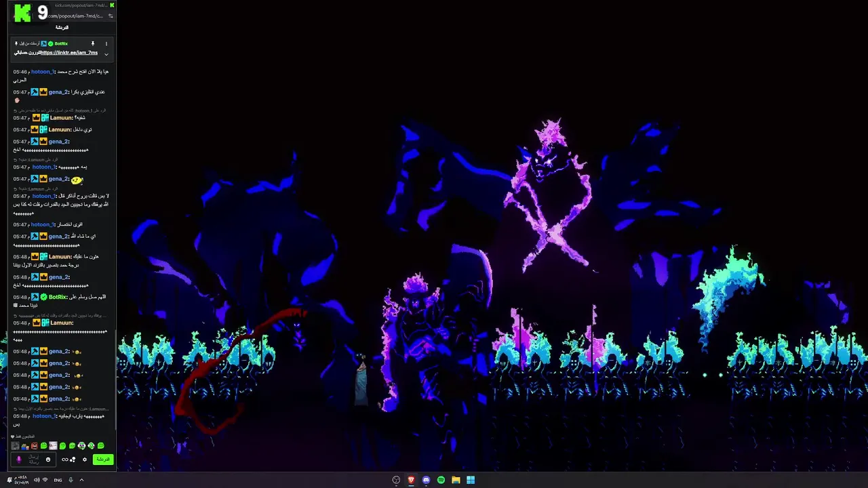Viewport: 868px width, 488px height.
Task: Click the yellow emoji in gena_2's message
Action: click(x=77, y=180)
